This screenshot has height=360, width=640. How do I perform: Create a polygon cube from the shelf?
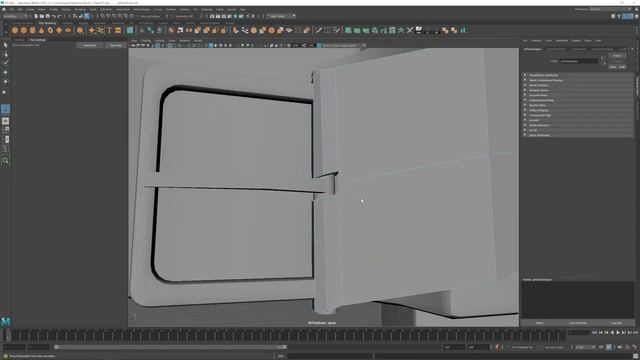click(24, 30)
